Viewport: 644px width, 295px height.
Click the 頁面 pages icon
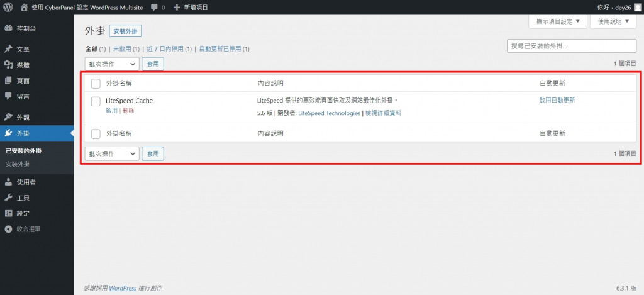[8, 81]
